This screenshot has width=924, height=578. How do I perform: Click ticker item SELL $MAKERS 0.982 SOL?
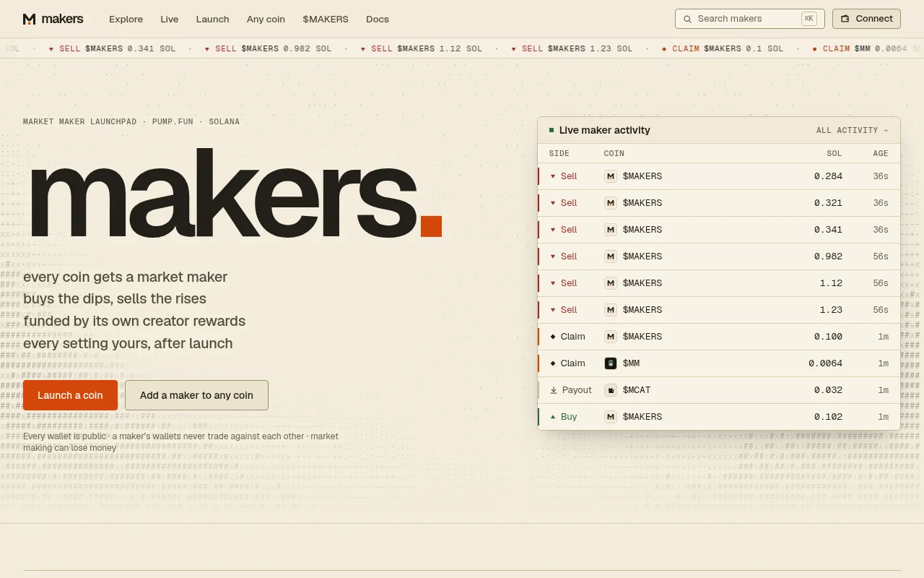pos(268,48)
